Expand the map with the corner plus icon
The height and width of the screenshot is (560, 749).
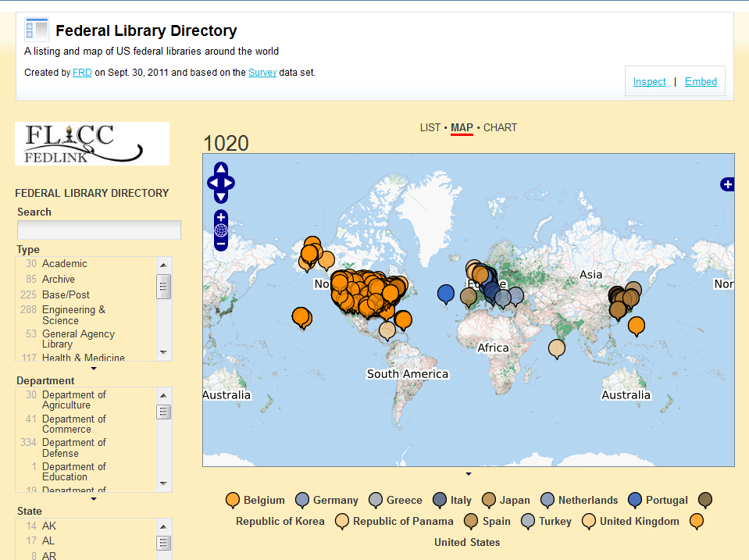(727, 184)
